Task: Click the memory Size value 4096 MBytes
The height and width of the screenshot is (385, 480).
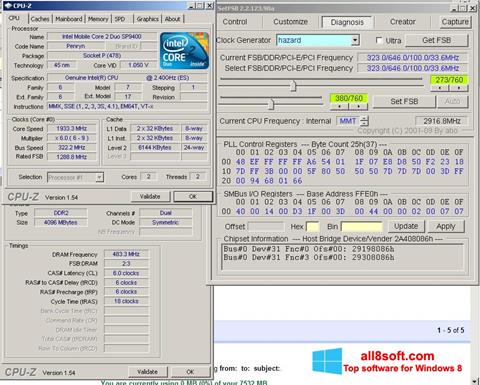Action: tap(61, 222)
